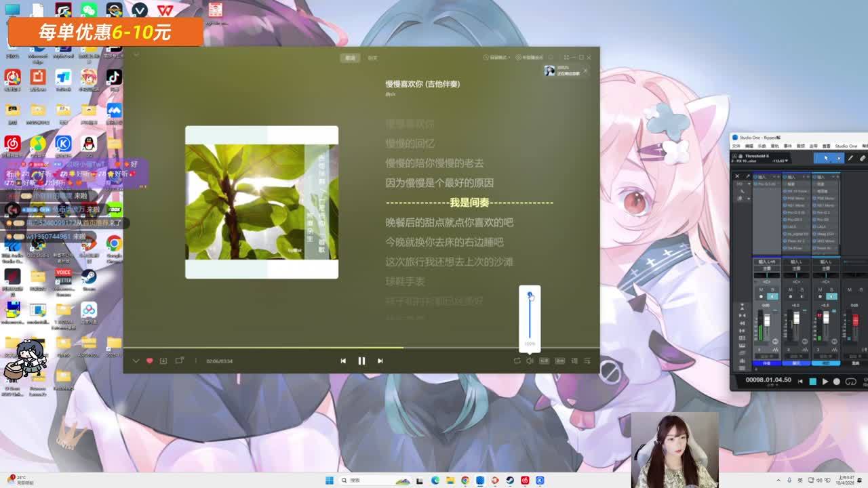Open Studio One 编辑 menu
Screen dimensions: 868x488
point(749,146)
